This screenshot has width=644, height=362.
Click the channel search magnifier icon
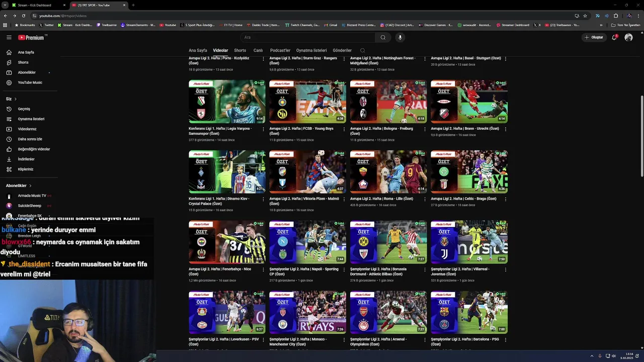362,50
